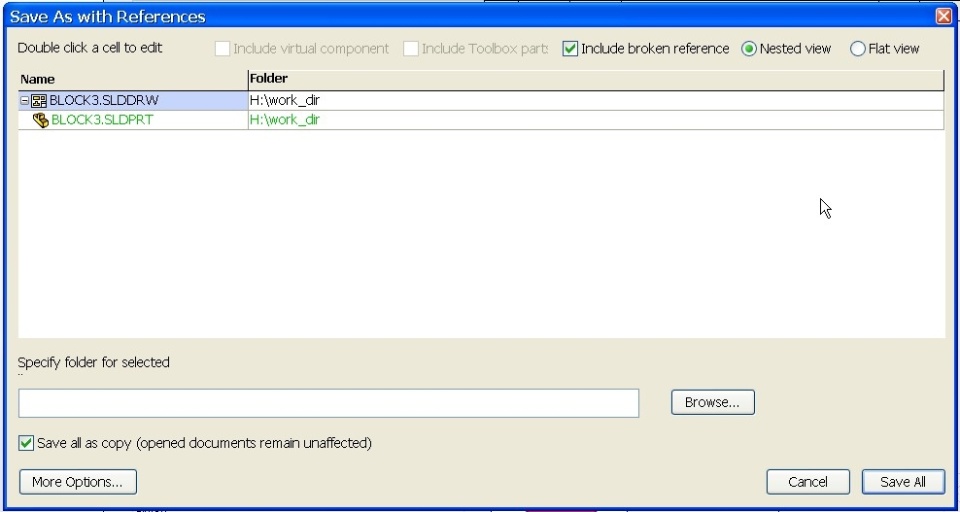Click the Save All button
The width and height of the screenshot is (960, 512).
[x=903, y=482]
